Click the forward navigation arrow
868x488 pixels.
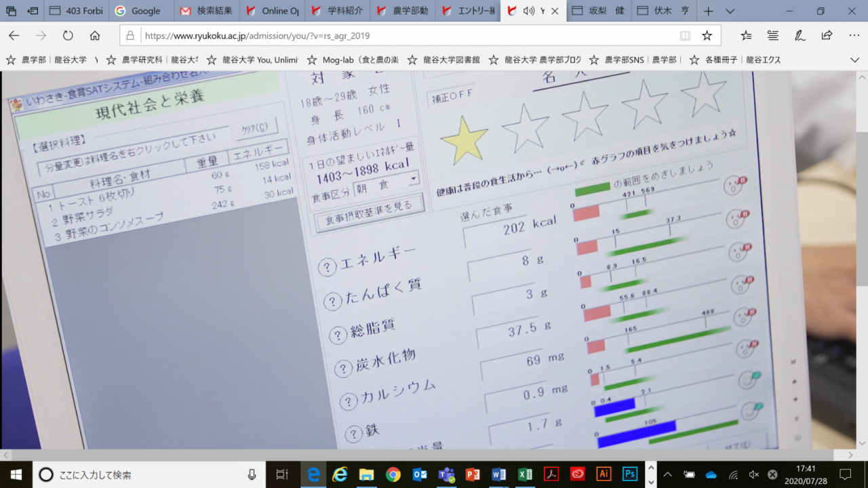point(41,35)
